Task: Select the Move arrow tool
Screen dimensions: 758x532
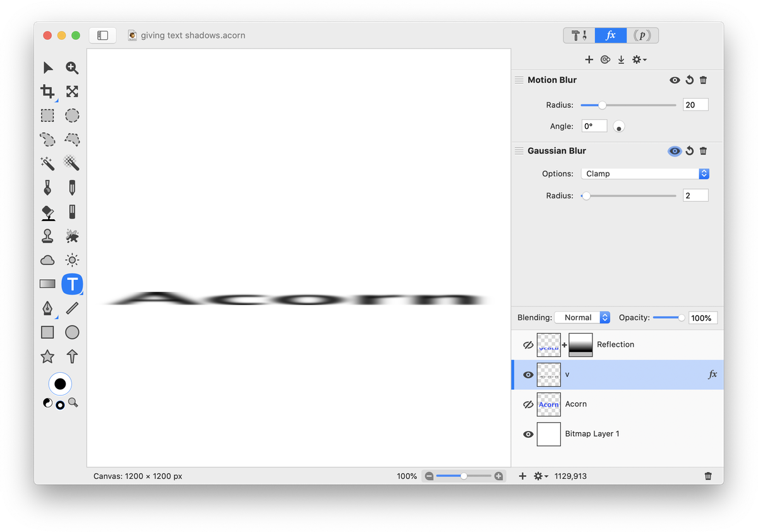Action: point(48,68)
